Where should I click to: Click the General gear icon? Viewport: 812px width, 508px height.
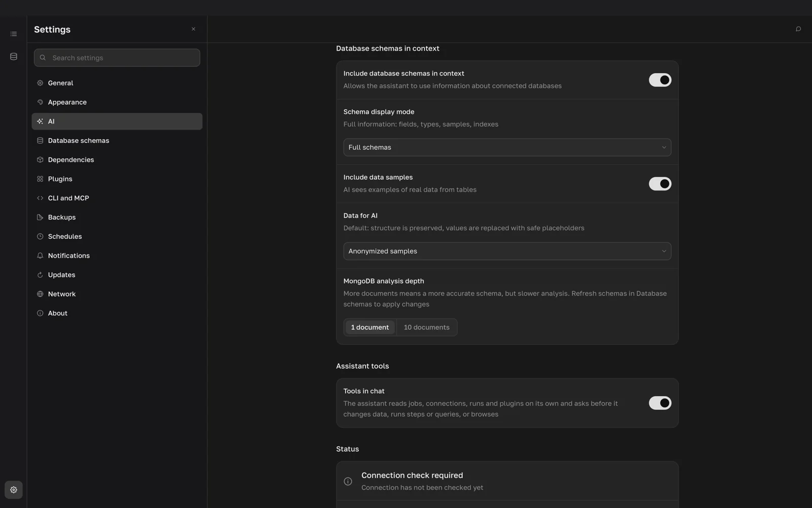tap(40, 83)
